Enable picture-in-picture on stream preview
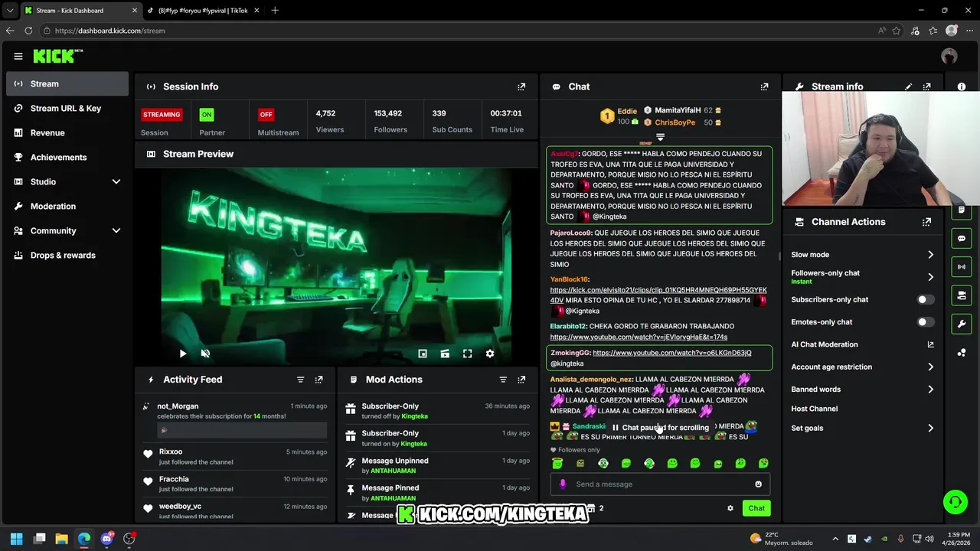Image resolution: width=980 pixels, height=551 pixels. [x=422, y=354]
